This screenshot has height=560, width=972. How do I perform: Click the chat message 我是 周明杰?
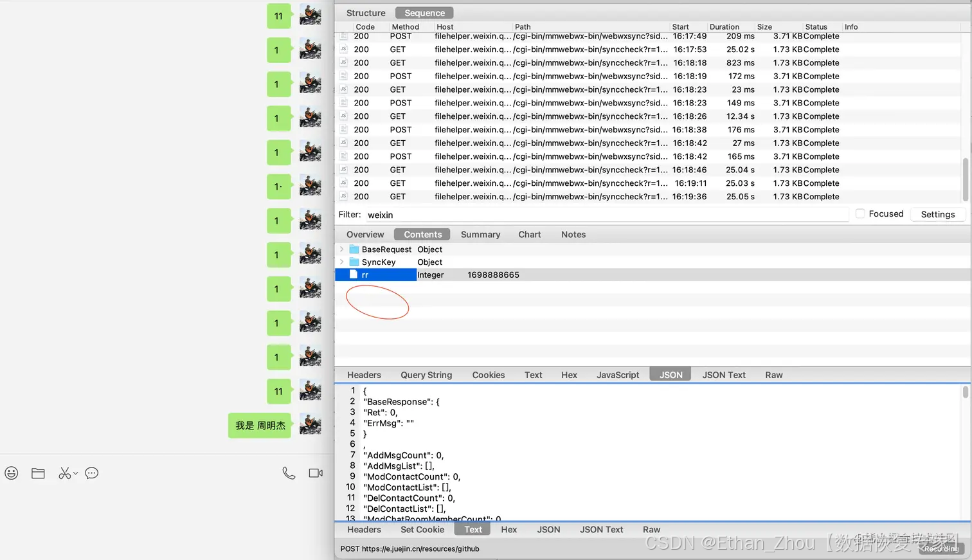point(260,426)
